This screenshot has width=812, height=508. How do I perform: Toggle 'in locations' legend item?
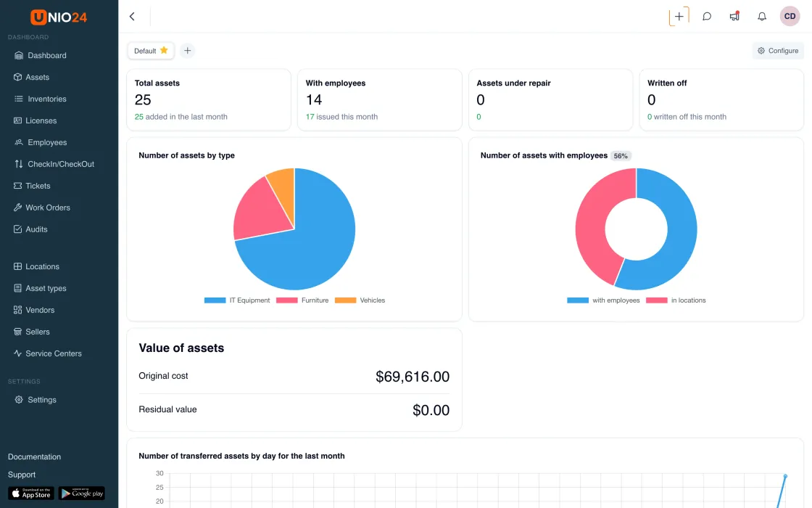(x=676, y=300)
